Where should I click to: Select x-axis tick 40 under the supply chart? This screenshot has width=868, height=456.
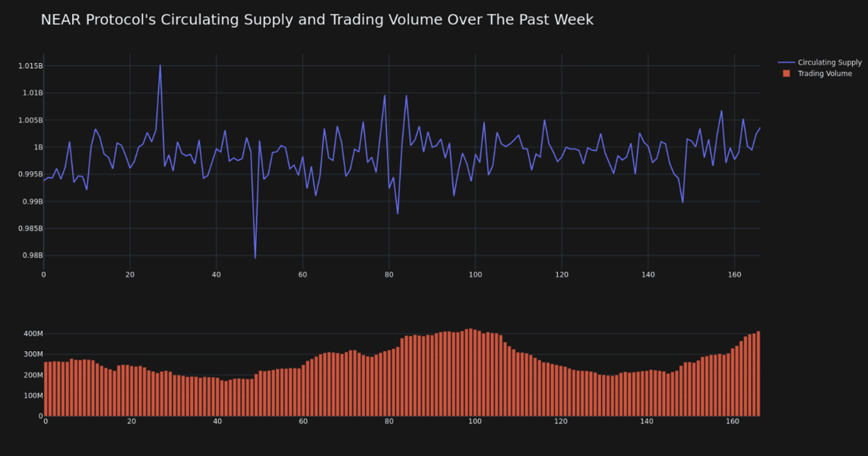tap(217, 274)
